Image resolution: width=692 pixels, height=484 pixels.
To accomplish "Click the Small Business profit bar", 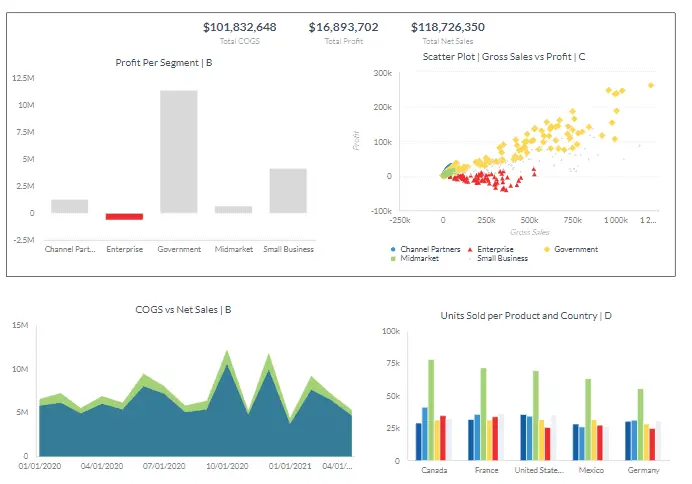I will (x=288, y=191).
